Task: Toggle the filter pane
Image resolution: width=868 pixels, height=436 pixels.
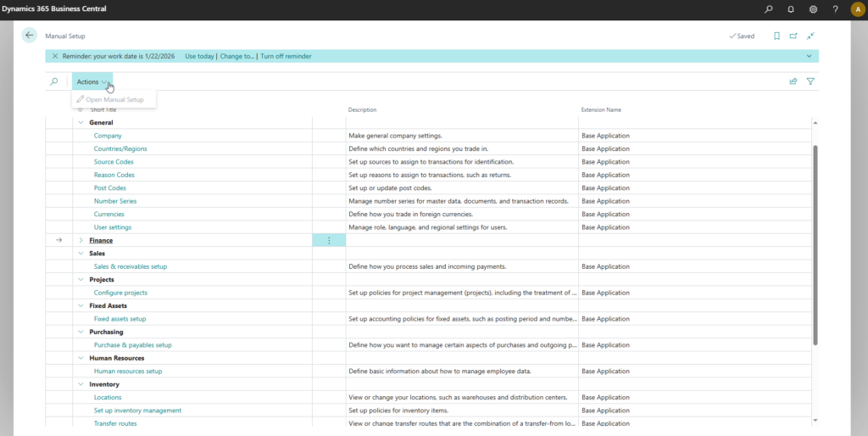Action: [x=810, y=81]
